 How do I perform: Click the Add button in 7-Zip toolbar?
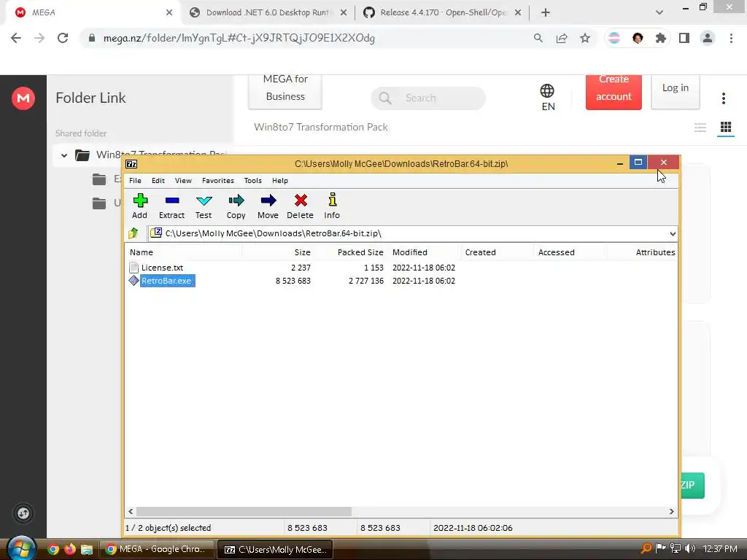click(139, 206)
